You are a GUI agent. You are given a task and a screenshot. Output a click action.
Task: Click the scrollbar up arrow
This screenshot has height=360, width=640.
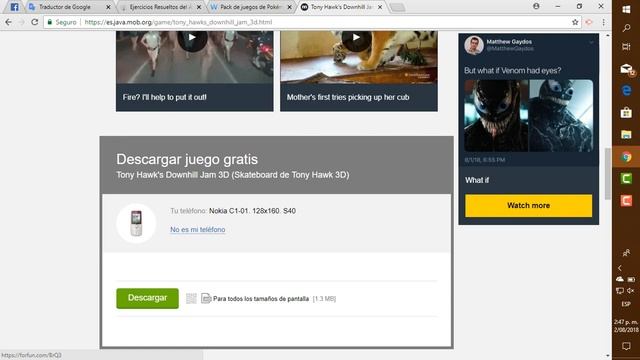click(x=607, y=36)
